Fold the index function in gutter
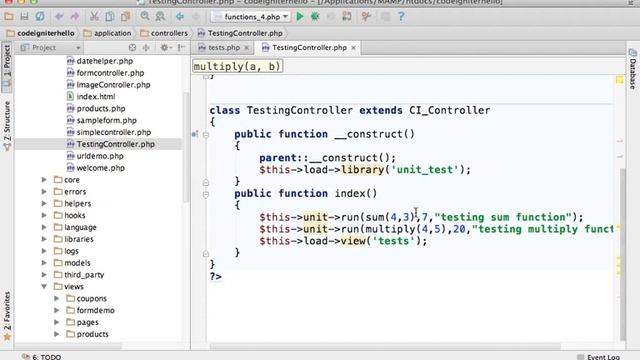This screenshot has height=360, width=640. click(206, 194)
